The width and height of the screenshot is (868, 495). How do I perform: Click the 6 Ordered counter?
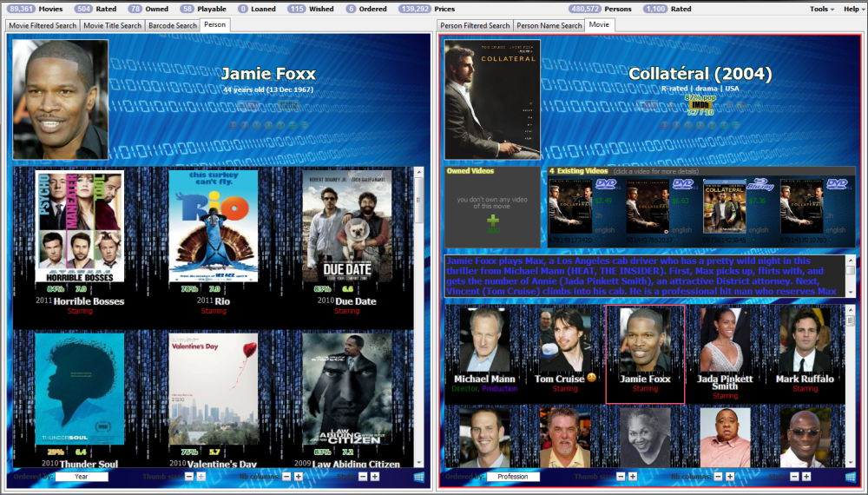(x=366, y=9)
